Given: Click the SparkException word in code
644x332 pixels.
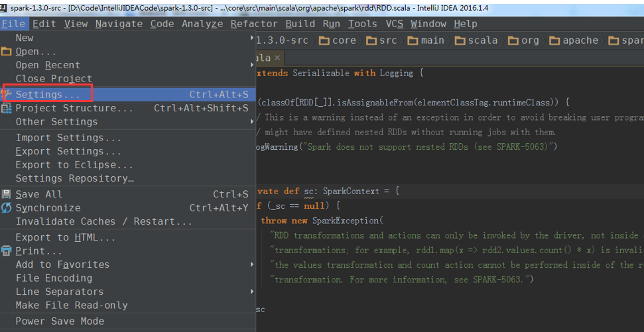Looking at the screenshot, I should pos(346,221).
